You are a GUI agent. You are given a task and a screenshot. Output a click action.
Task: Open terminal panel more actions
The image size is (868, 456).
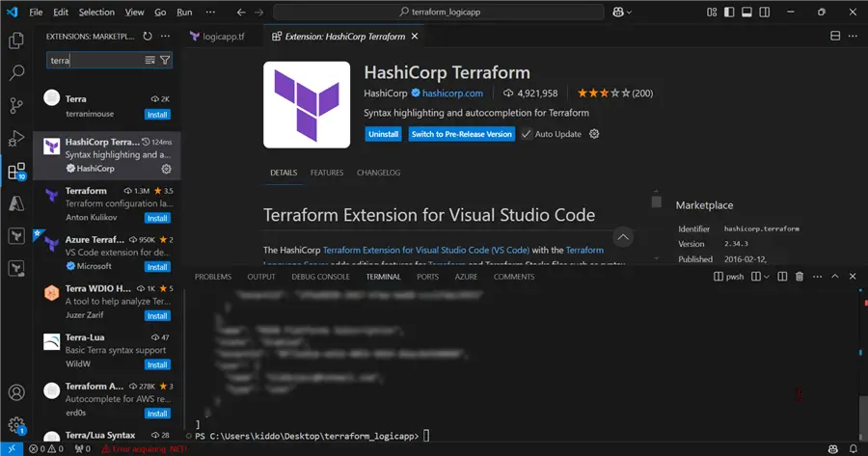[817, 276]
